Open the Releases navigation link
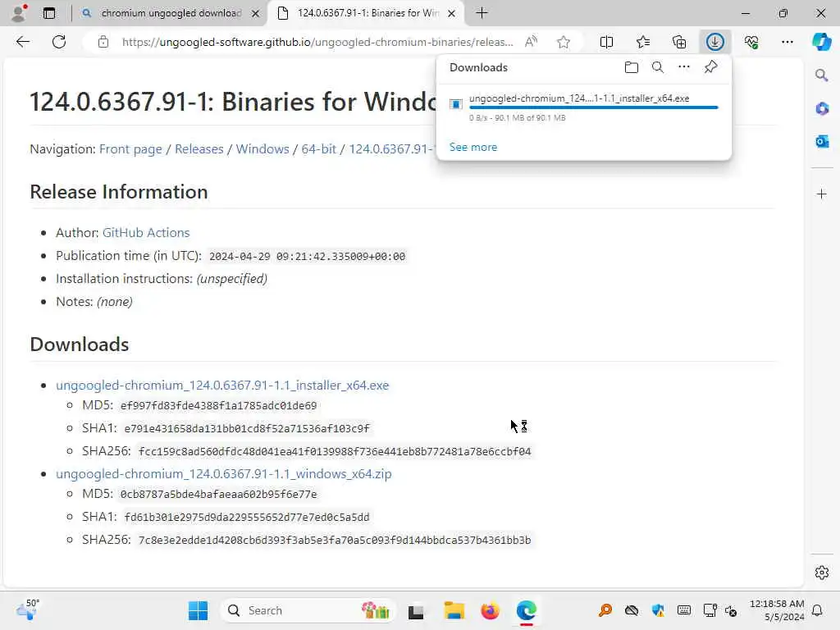This screenshot has width=840, height=630. [199, 149]
